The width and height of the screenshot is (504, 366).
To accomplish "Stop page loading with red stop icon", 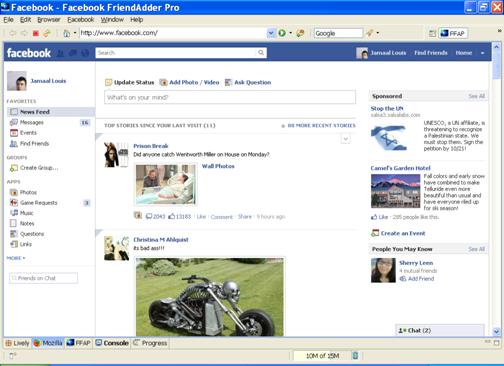I will tap(36, 33).
